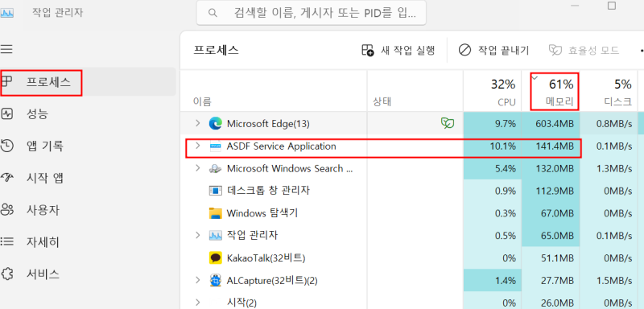The image size is (644, 309).
Task: Sort by the 디스크 column header
Action: pyautogui.click(x=609, y=91)
